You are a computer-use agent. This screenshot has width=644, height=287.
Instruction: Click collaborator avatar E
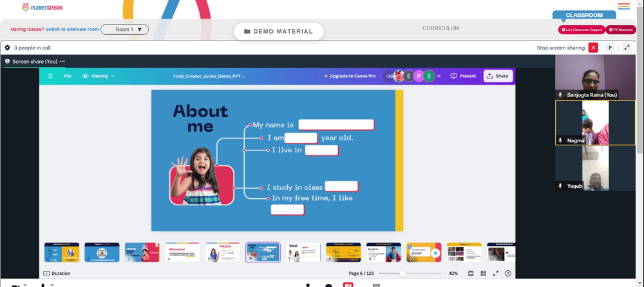pyautogui.click(x=409, y=76)
